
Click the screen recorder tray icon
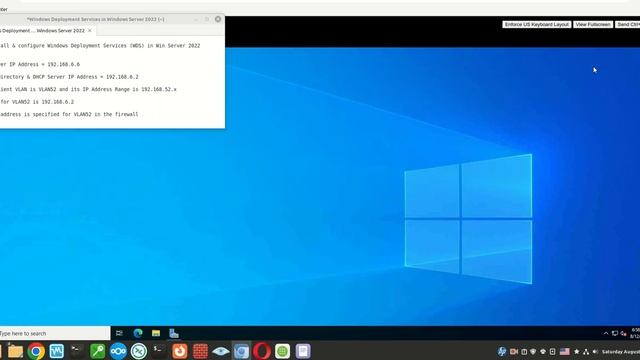pos(514,351)
